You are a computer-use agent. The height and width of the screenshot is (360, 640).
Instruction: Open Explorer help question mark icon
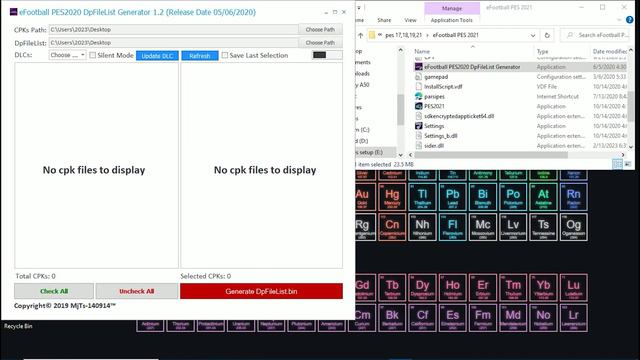coord(630,20)
